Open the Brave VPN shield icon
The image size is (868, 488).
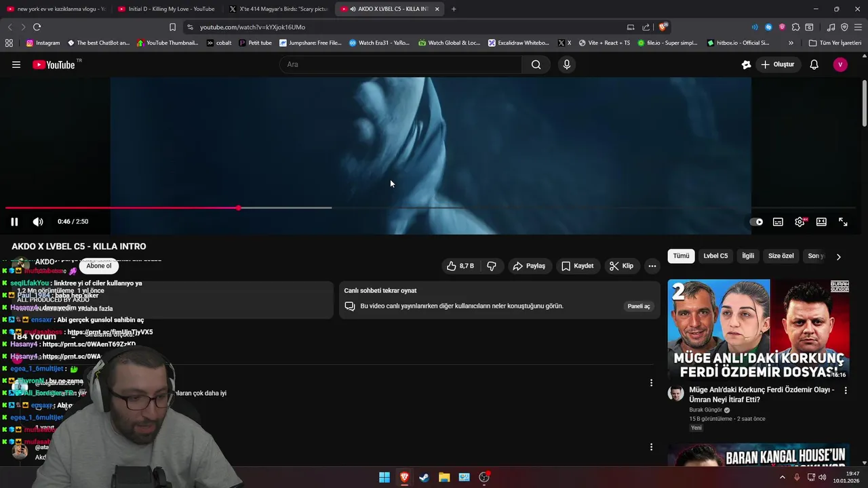tap(844, 27)
